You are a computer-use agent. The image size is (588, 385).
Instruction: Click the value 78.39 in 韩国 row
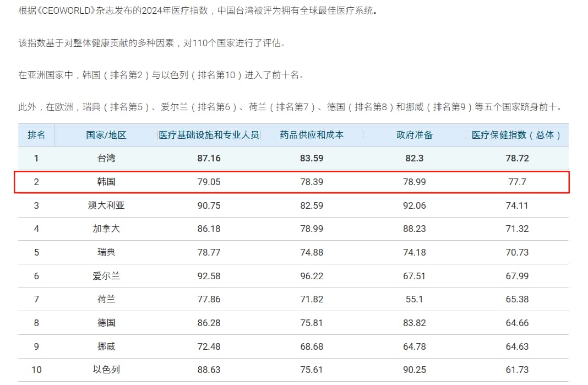pos(312,182)
